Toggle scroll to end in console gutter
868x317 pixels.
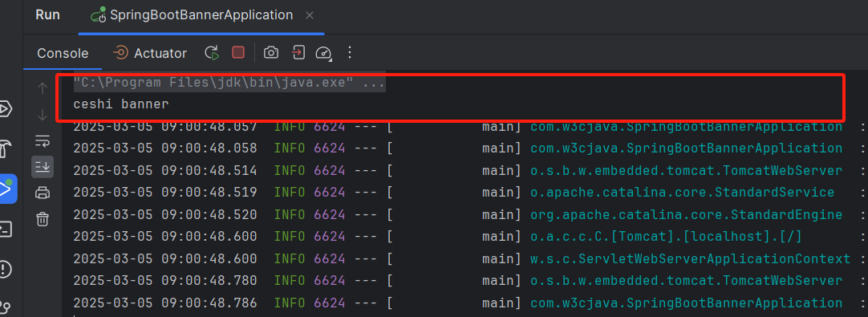[43, 166]
